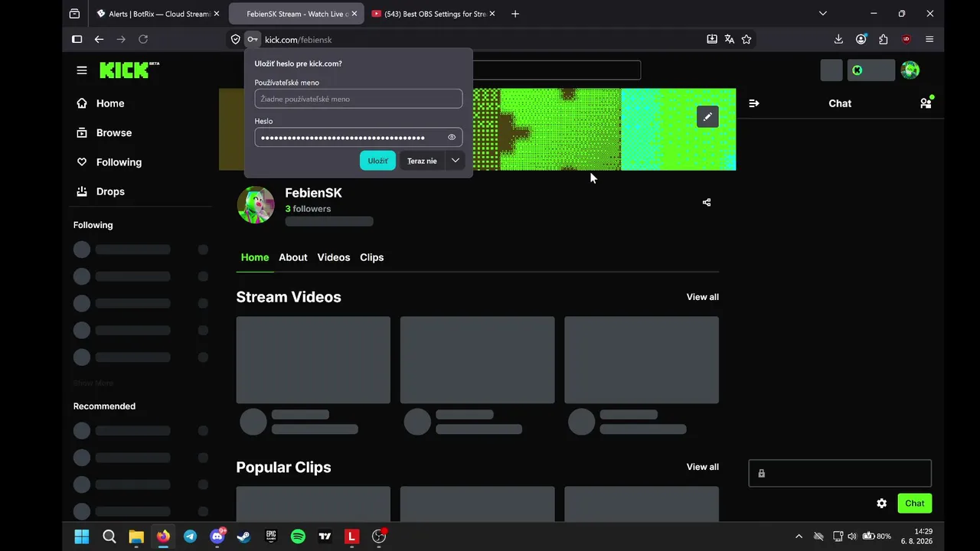
Task: Click the Teraz nie button
Action: click(x=422, y=161)
